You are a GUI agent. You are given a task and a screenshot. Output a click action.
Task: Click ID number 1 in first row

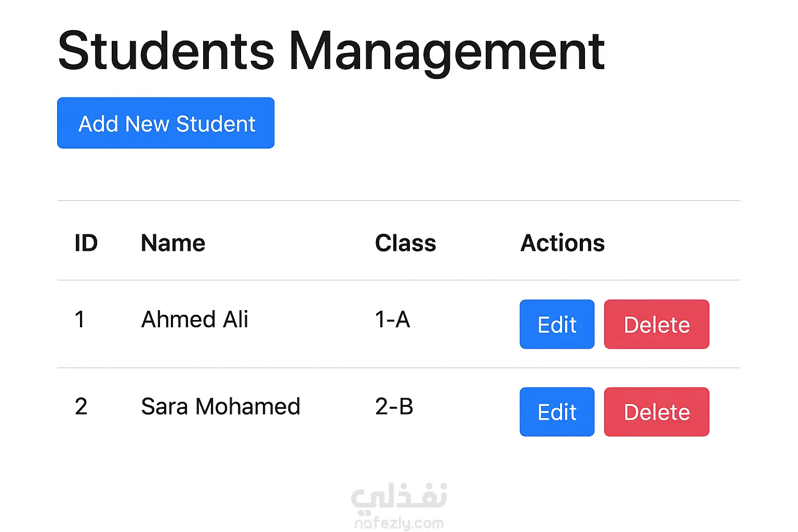coord(79,320)
